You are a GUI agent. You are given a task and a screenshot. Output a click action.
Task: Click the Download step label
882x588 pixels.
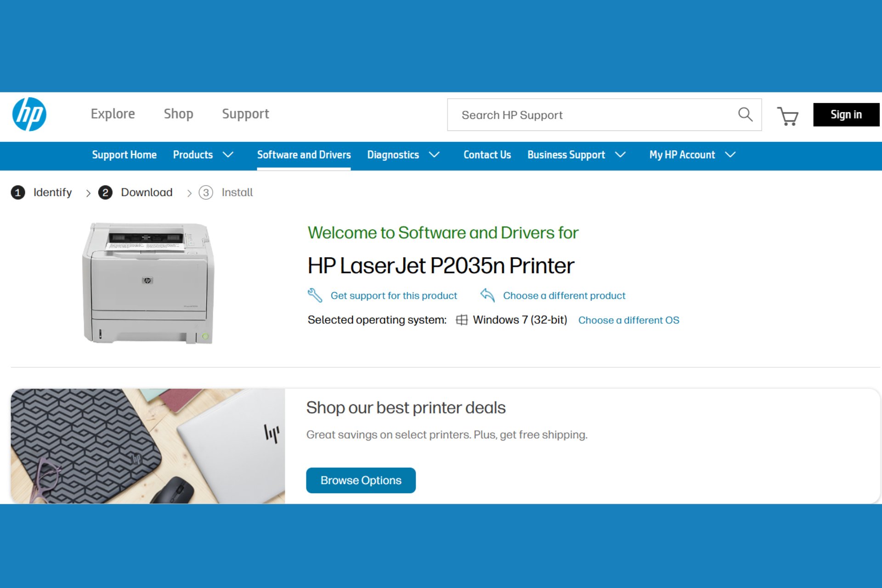pyautogui.click(x=147, y=192)
